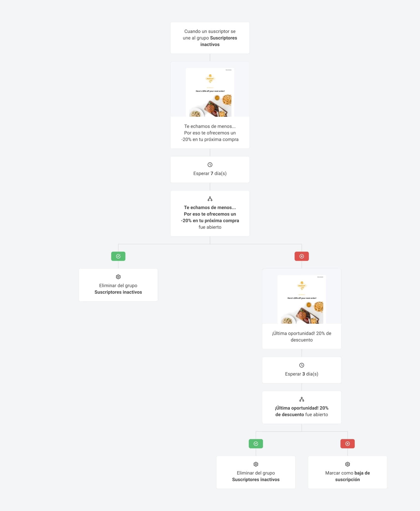420x511 pixels.
Task: Open the first email preview thumbnail
Action: [x=210, y=92]
